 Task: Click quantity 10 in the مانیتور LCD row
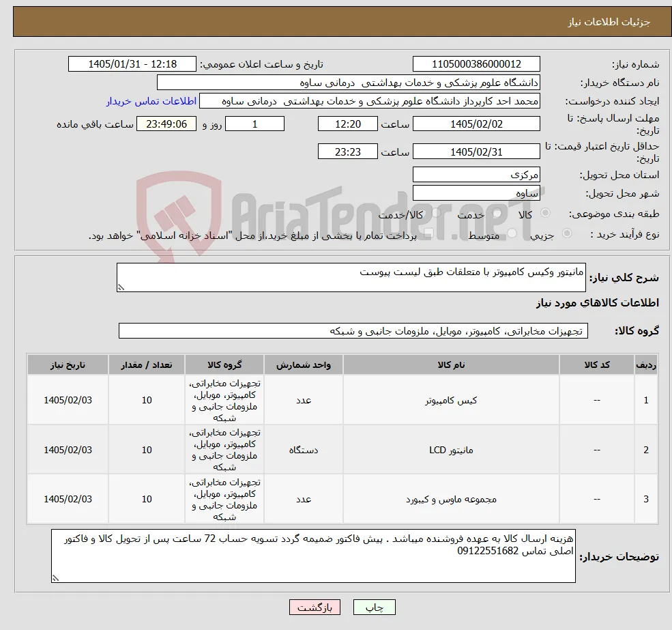(x=147, y=450)
